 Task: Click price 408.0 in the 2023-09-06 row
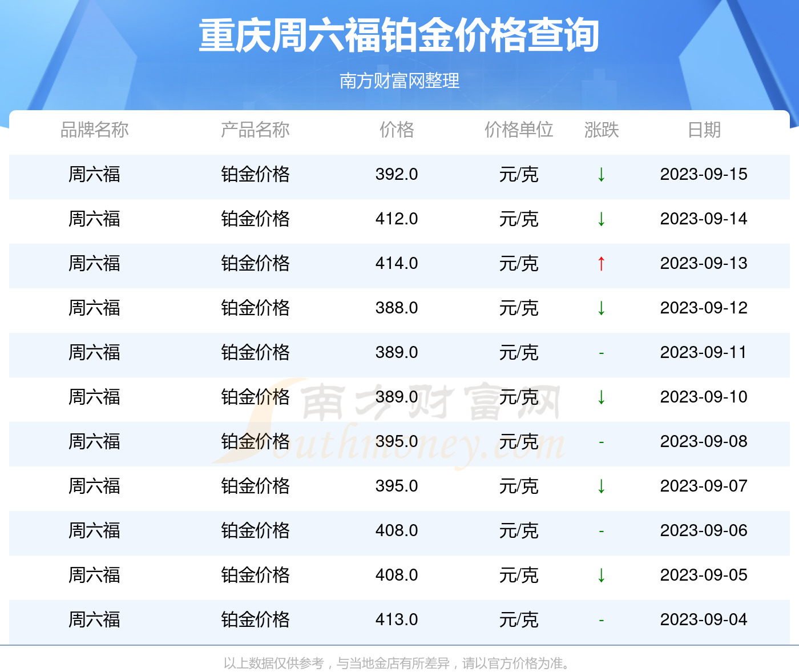click(397, 530)
